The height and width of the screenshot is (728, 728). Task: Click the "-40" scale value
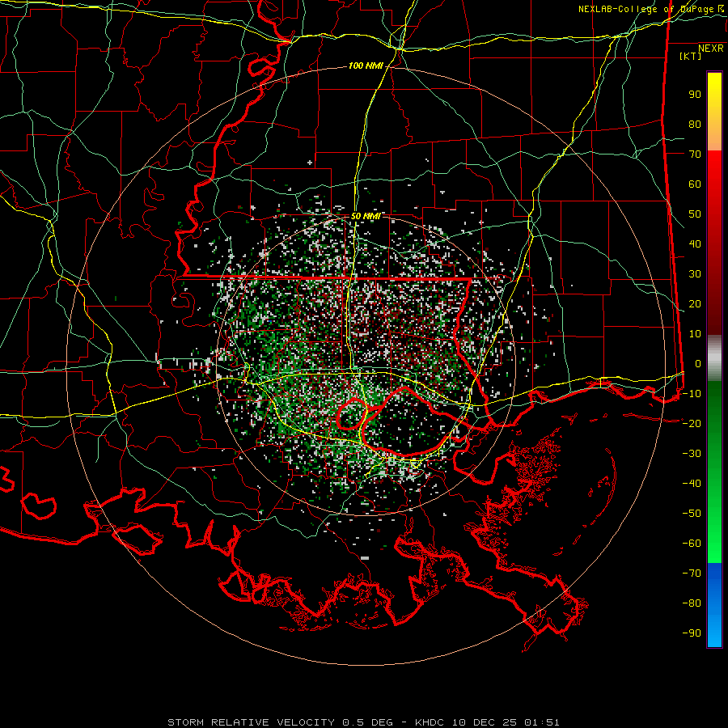692,484
